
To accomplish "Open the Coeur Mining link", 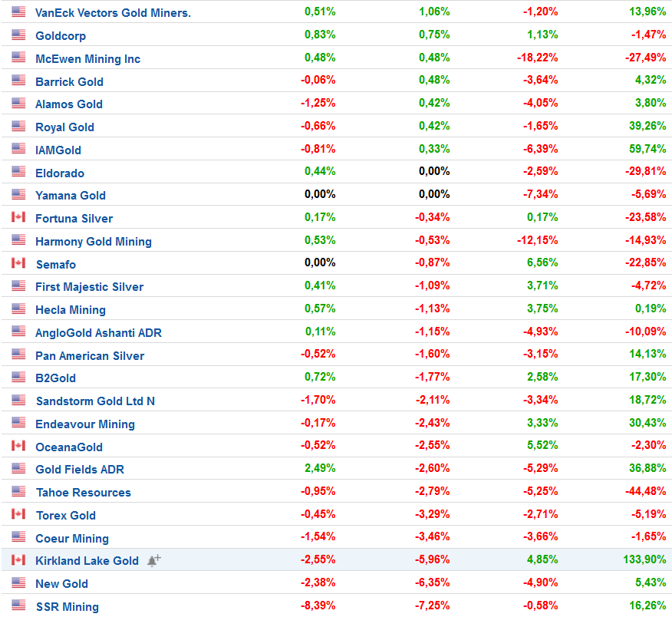I will point(72,539).
